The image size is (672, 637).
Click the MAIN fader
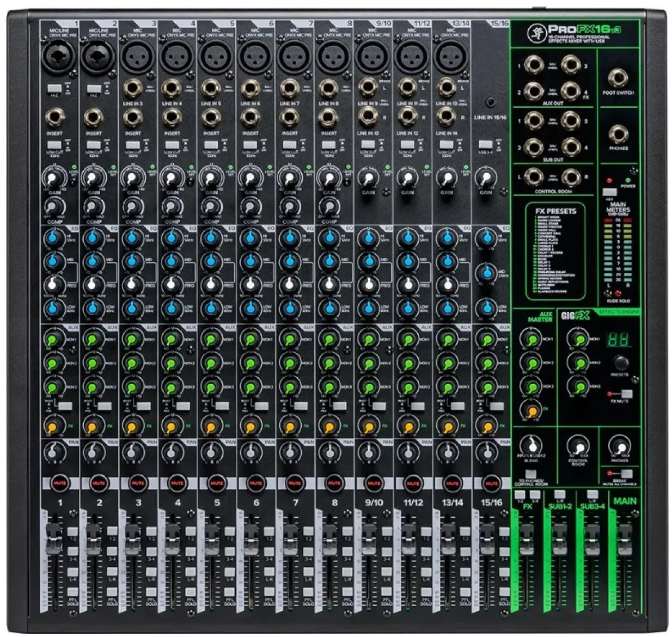(x=624, y=539)
